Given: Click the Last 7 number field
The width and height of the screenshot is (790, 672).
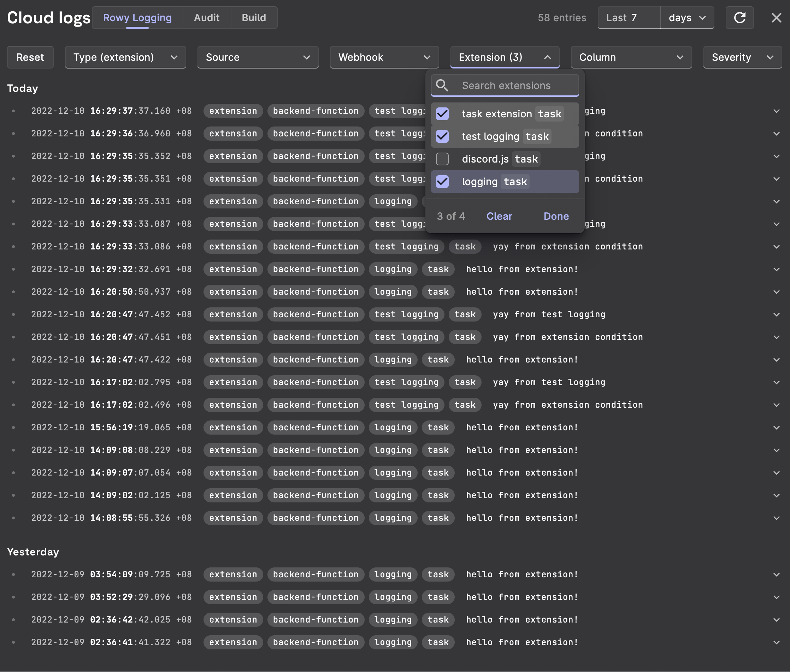Looking at the screenshot, I should point(629,18).
